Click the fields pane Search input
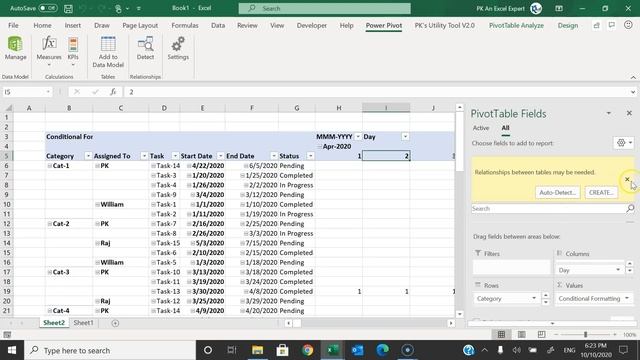The height and width of the screenshot is (360, 640). 549,209
